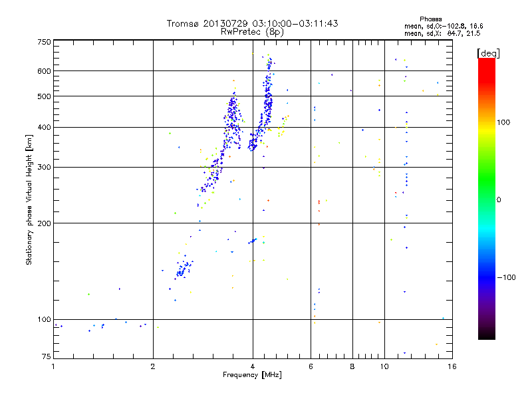Screen dimensions: 532x399
Task: Click the 'Phases' heading text
Action: pyautogui.click(x=430, y=19)
